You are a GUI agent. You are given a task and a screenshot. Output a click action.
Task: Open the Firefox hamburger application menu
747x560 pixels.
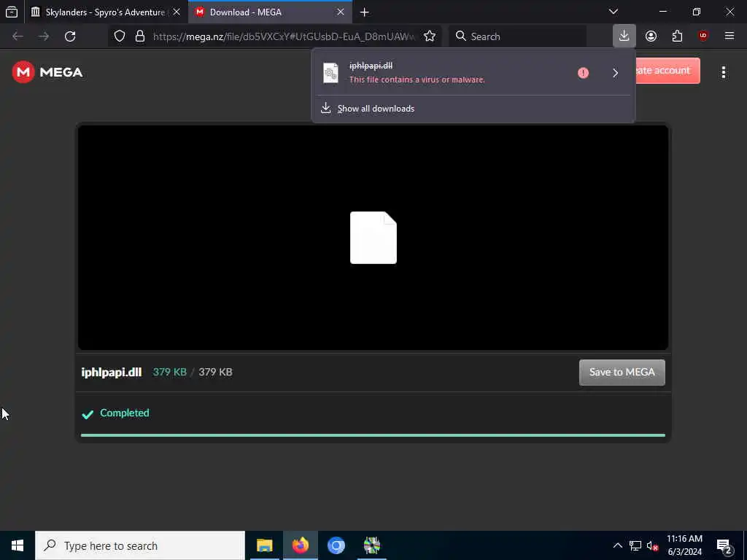[729, 36]
